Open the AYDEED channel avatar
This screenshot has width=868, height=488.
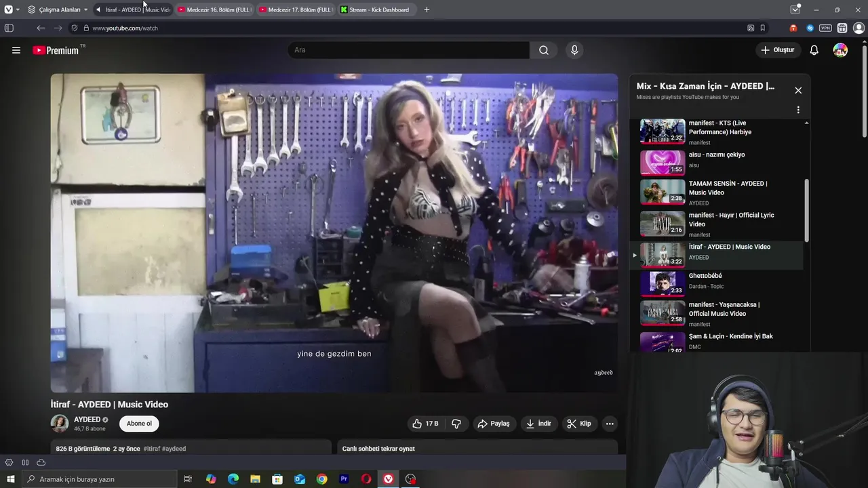pyautogui.click(x=60, y=424)
